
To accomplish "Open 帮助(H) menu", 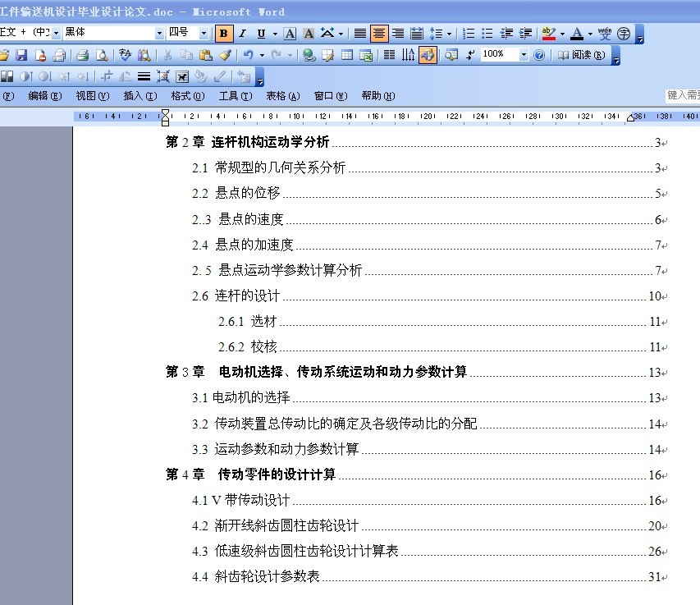I will point(378,96).
